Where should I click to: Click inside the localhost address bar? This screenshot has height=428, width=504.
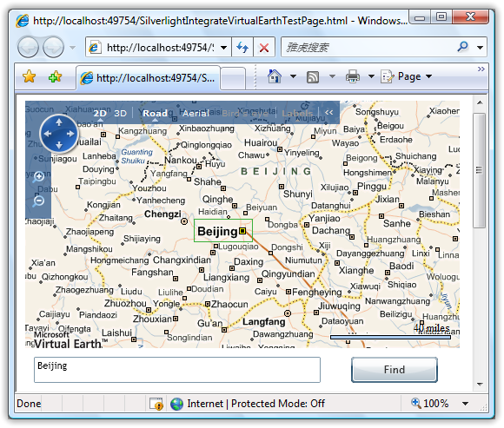point(159,48)
